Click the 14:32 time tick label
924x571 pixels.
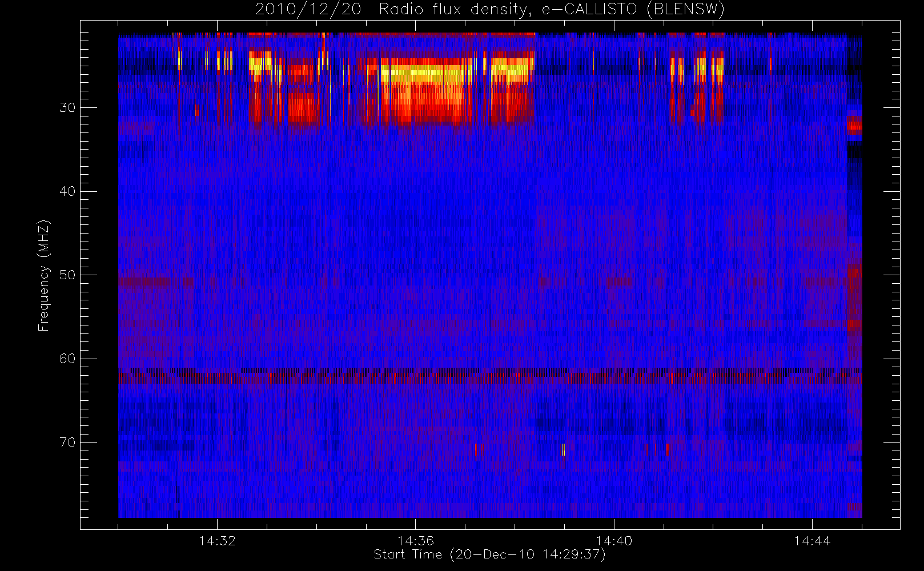pos(217,541)
